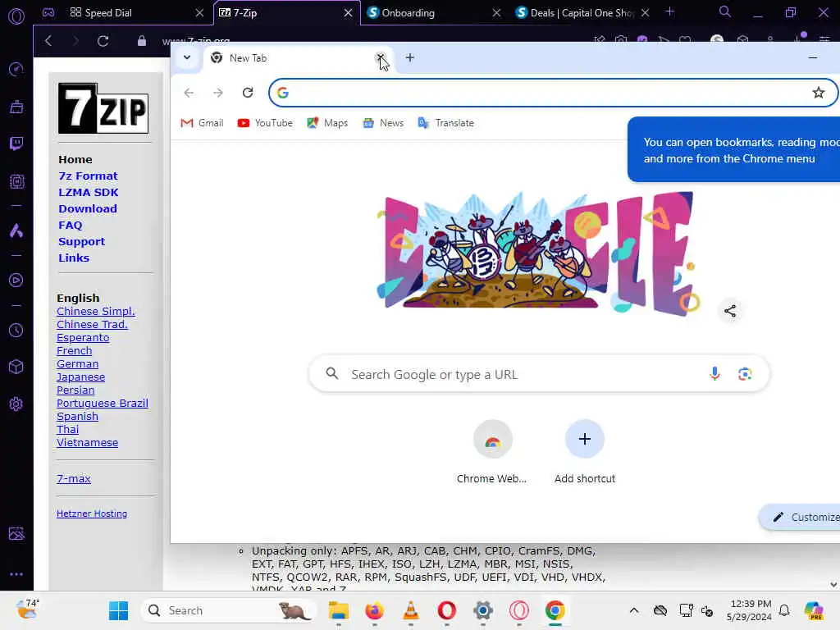Open Firefox from the taskbar

[374, 610]
